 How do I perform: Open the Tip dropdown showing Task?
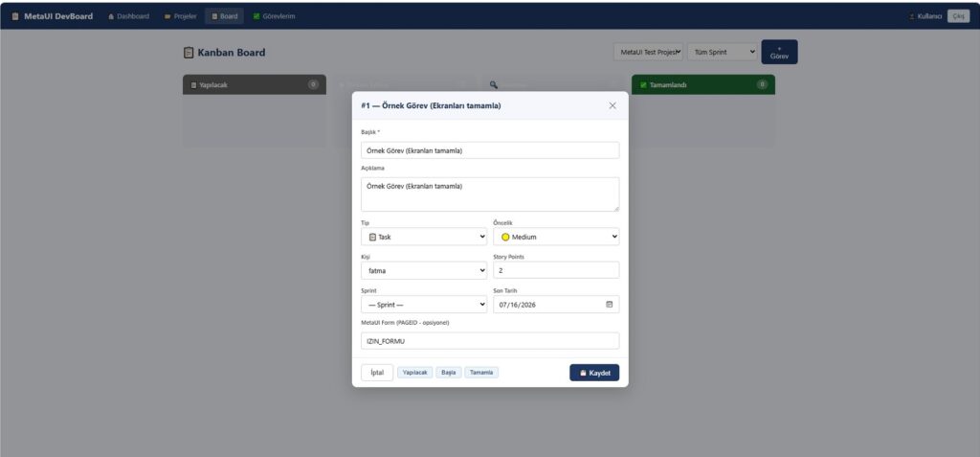pos(424,237)
